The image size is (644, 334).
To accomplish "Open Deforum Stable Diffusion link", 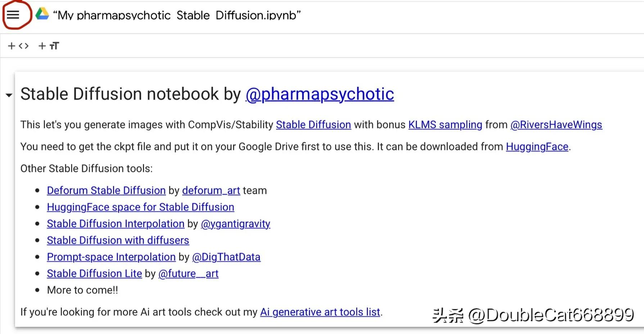I will click(106, 191).
